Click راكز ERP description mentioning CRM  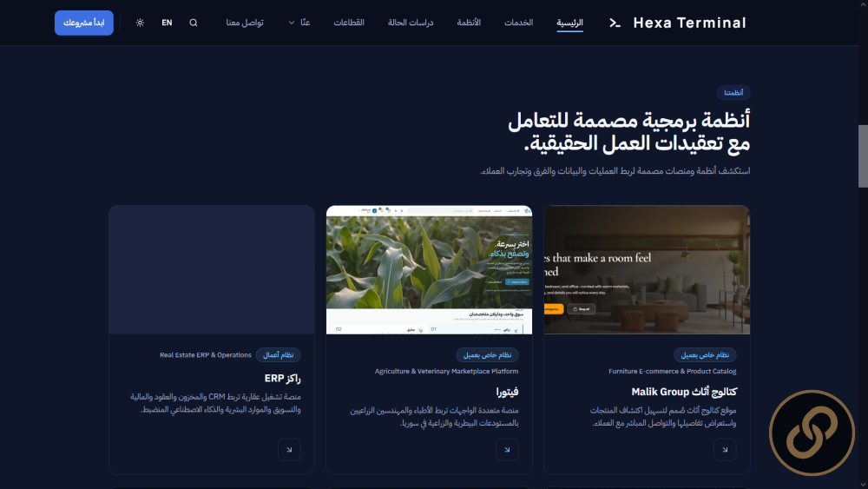(215, 403)
